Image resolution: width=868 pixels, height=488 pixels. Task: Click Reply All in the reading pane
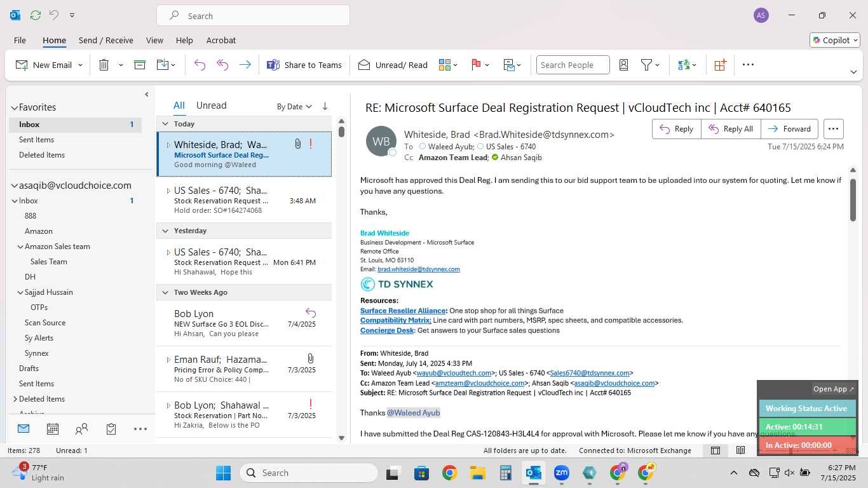pos(731,129)
